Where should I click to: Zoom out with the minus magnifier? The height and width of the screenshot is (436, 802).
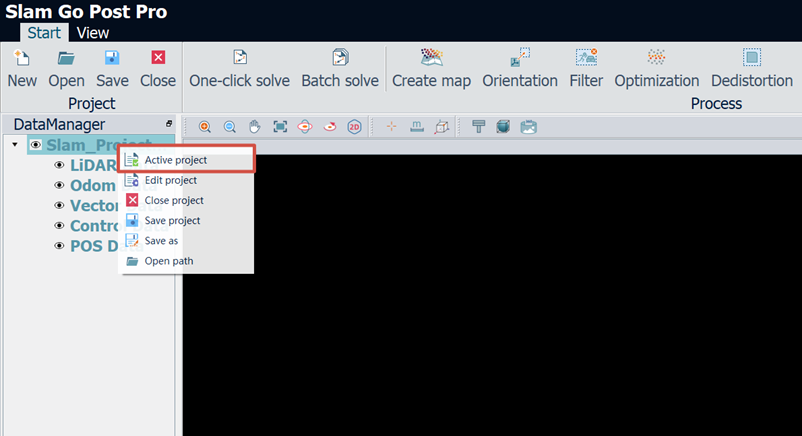pos(230,126)
